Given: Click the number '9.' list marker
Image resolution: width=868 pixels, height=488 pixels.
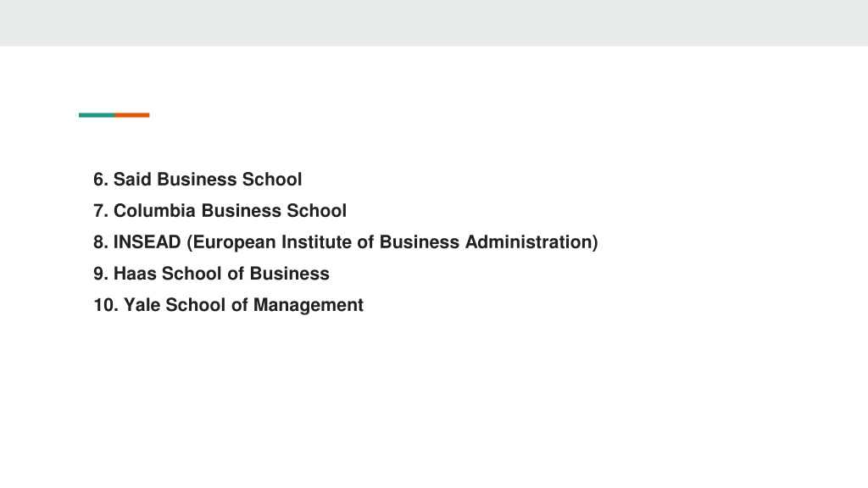Looking at the screenshot, I should pos(101,274).
